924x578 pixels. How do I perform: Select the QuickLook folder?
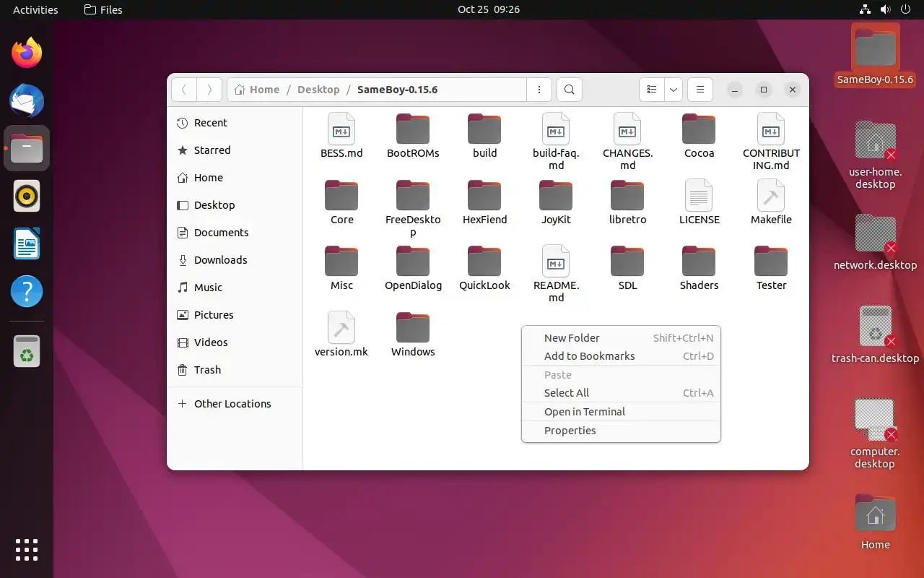tap(484, 268)
